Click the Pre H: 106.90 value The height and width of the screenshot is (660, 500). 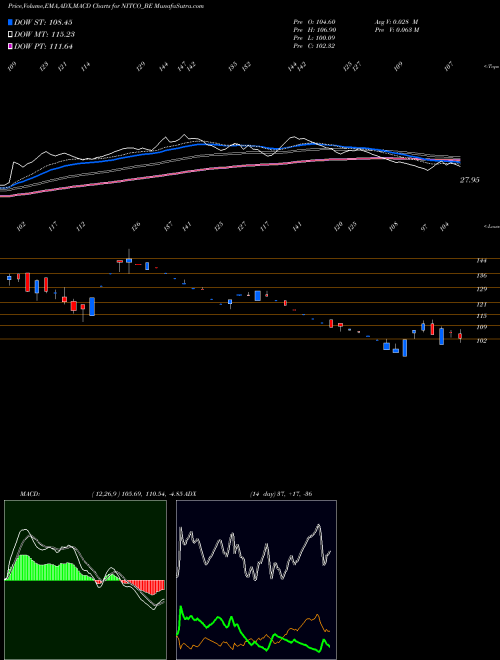[x=314, y=30]
